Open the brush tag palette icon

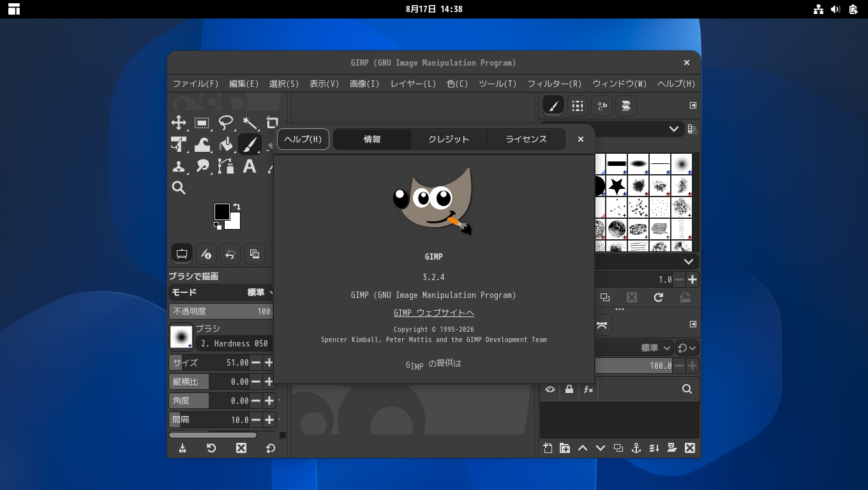click(692, 129)
